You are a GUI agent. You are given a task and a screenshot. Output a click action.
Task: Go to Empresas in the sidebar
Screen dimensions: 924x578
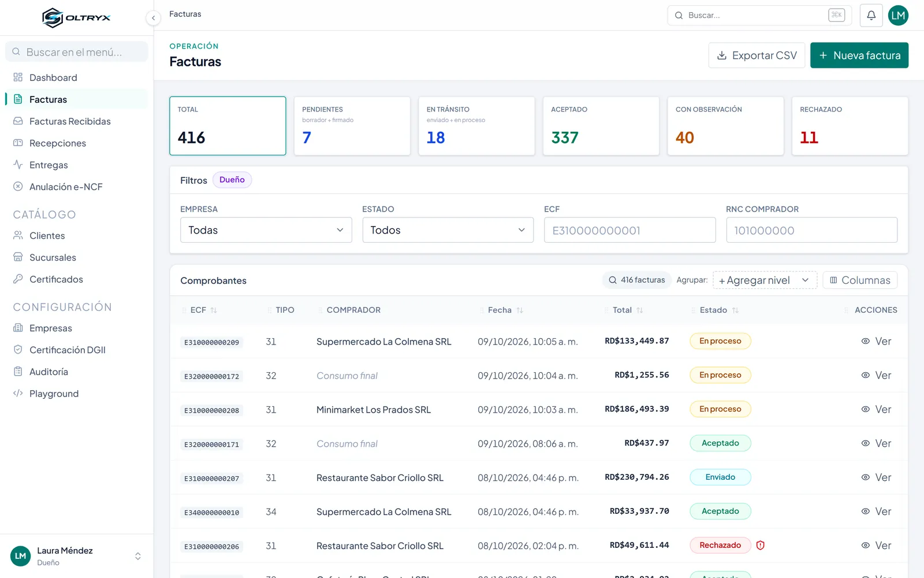76,328
